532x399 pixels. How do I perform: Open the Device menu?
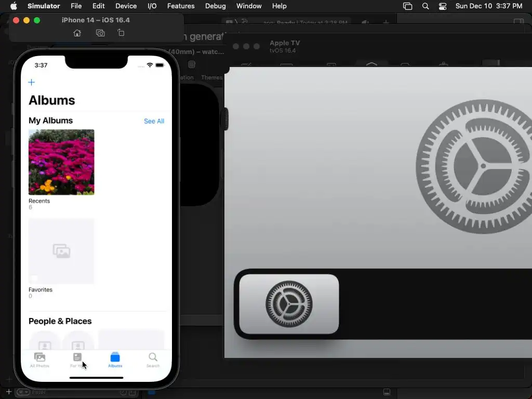(x=126, y=6)
